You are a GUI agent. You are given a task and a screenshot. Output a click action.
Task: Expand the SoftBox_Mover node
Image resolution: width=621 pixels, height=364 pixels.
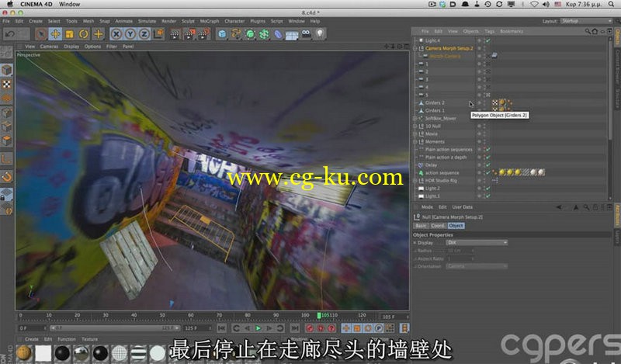[x=415, y=118]
